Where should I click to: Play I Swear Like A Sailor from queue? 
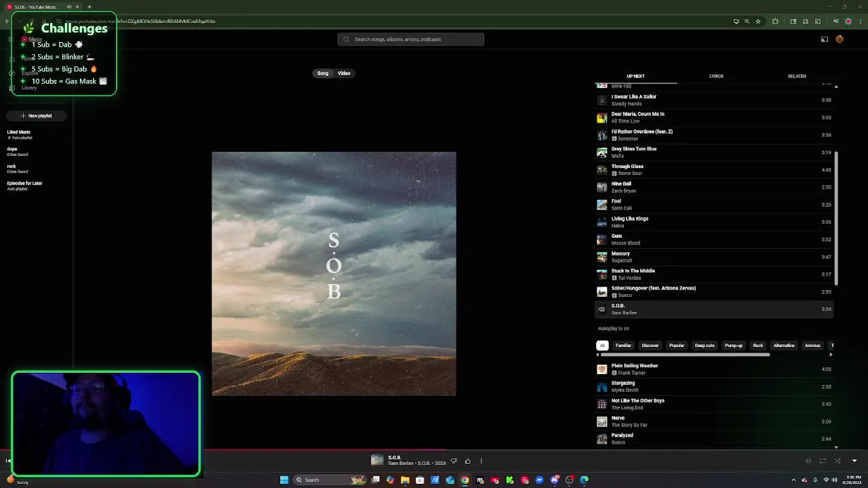pos(714,100)
